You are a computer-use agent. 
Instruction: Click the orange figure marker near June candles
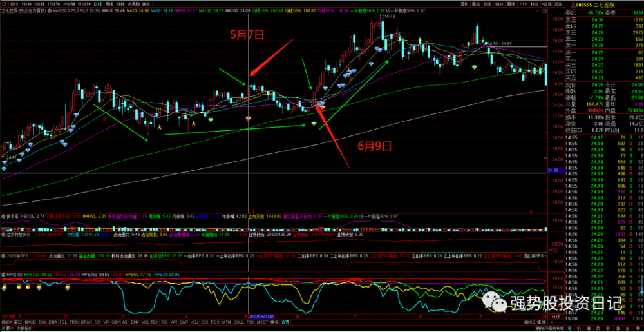click(x=350, y=70)
